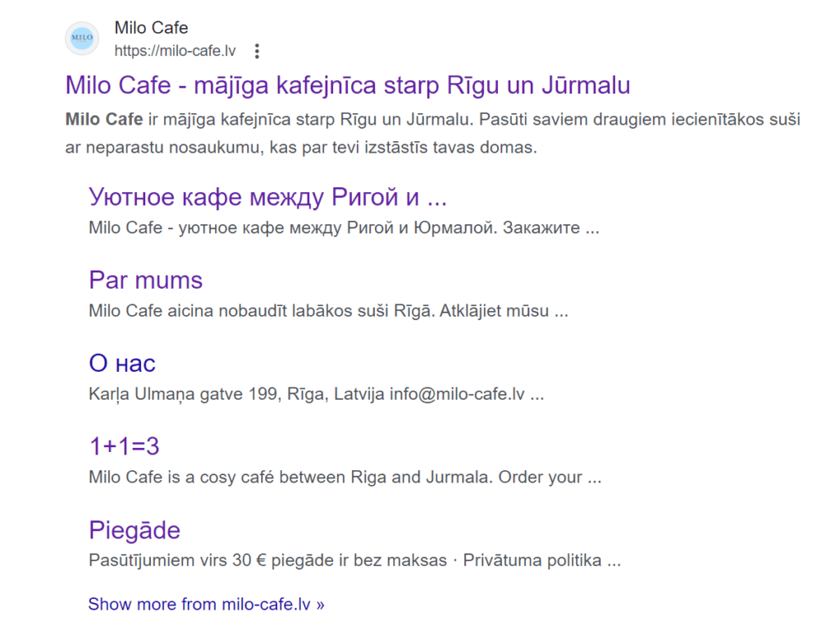The height and width of the screenshot is (631, 840).
Task: Click snippet 'Milo Cafe aicina nobaudīt labākos'
Action: click(x=328, y=311)
